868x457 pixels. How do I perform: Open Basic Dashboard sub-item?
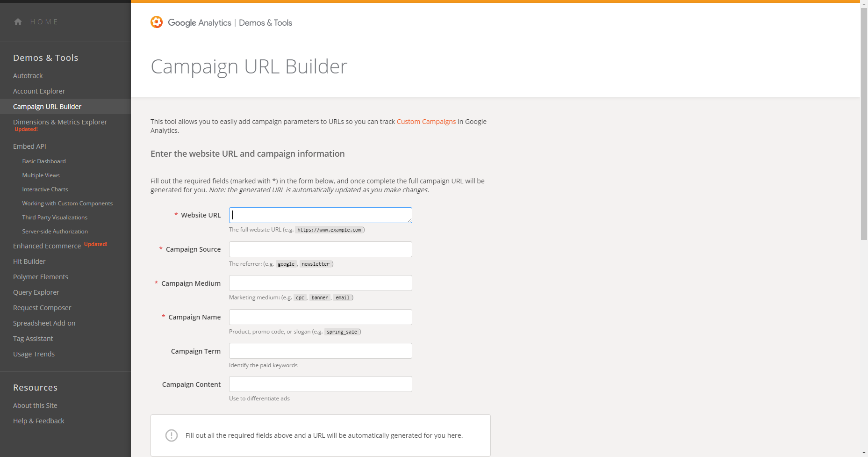(x=44, y=161)
